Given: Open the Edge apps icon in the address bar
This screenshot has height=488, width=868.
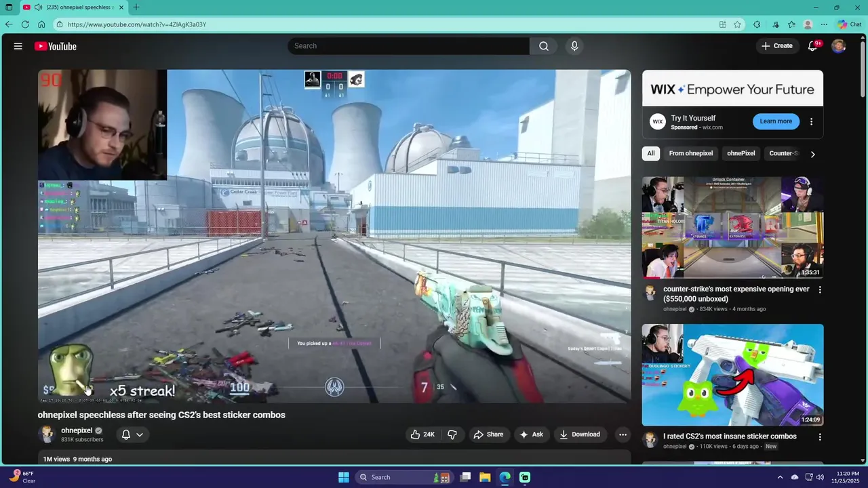Looking at the screenshot, I should coord(723,24).
